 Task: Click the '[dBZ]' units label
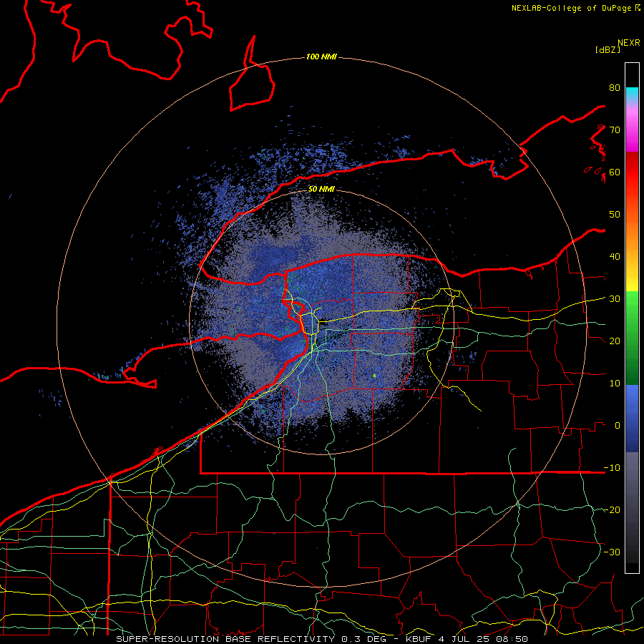point(608,49)
